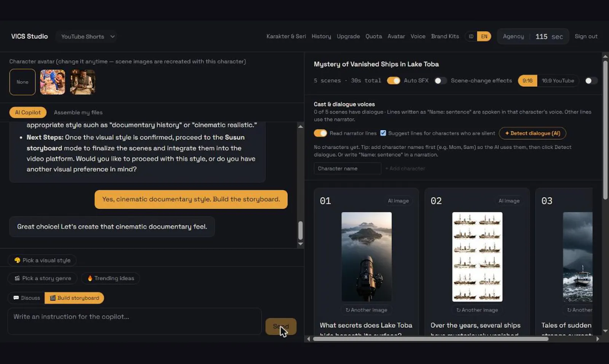Image resolution: width=609 pixels, height=364 pixels.
Task: Click the Add character button
Action: click(405, 168)
